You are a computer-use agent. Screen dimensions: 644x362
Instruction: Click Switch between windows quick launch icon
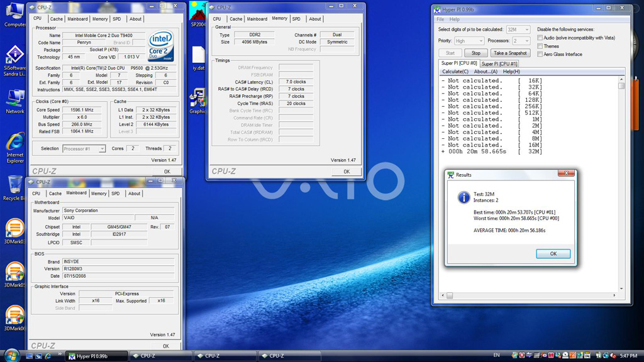(38, 356)
